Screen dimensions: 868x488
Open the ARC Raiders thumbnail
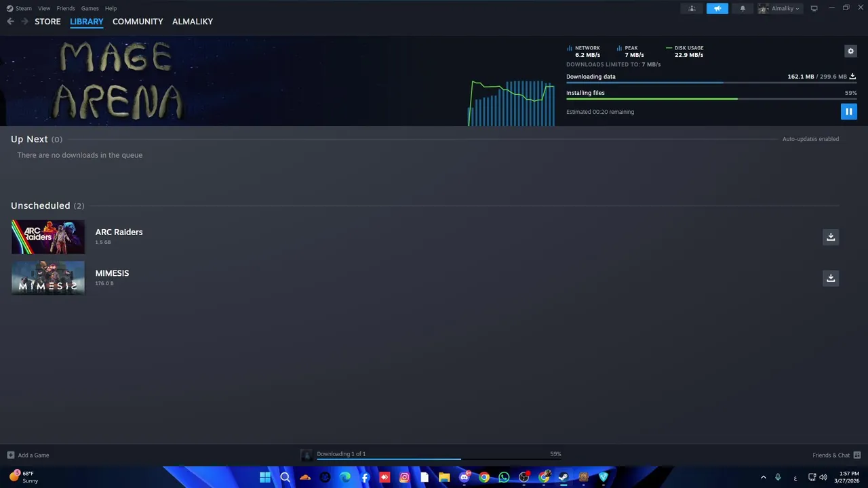pos(48,237)
